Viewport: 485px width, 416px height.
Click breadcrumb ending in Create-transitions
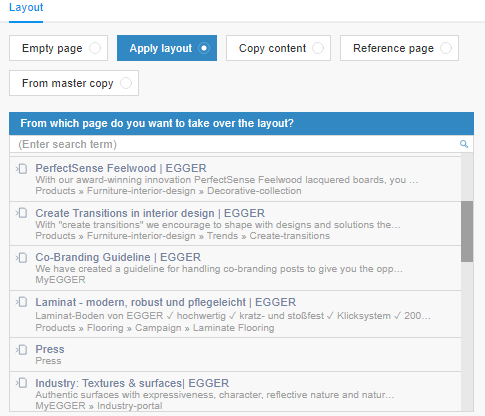(x=183, y=236)
